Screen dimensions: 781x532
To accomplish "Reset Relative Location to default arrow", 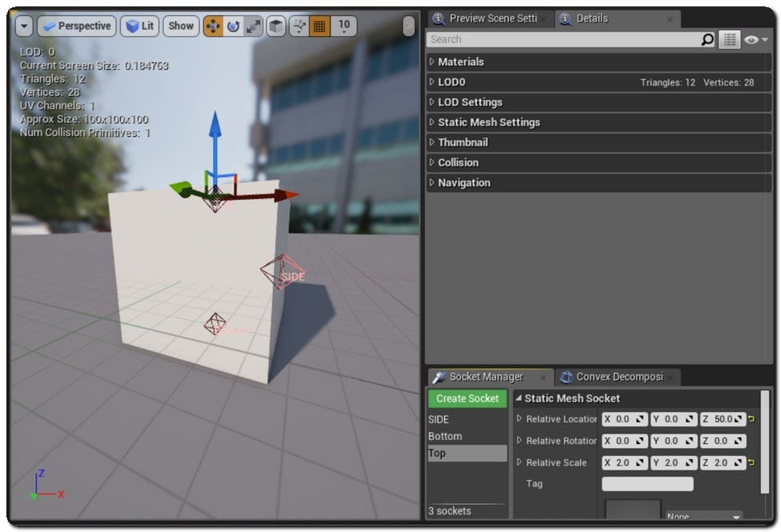I will click(751, 419).
